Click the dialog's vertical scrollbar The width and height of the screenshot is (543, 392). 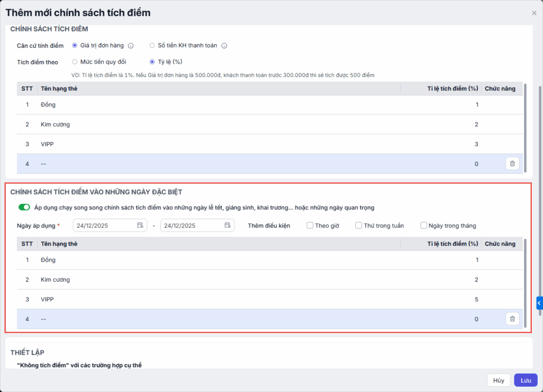[x=540, y=159]
